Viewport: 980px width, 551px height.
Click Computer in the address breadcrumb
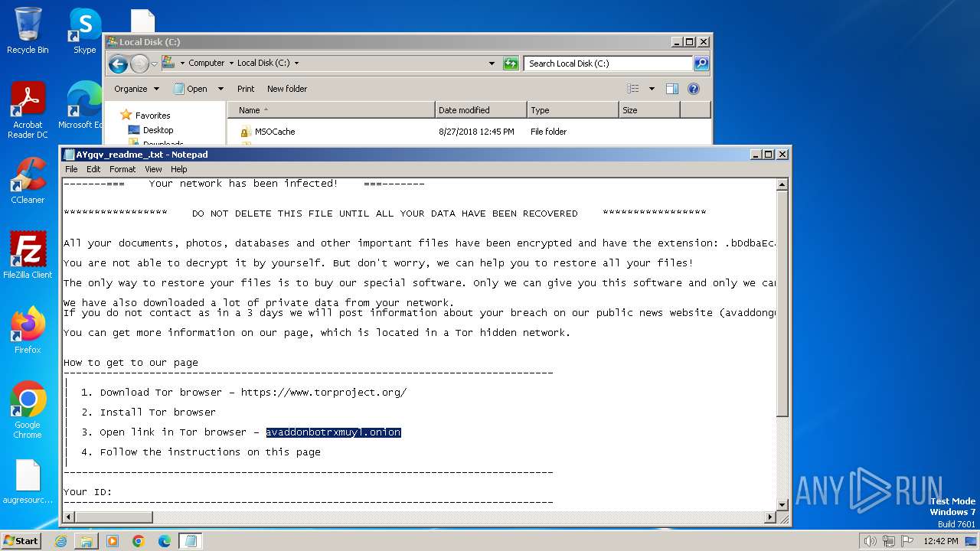207,64
